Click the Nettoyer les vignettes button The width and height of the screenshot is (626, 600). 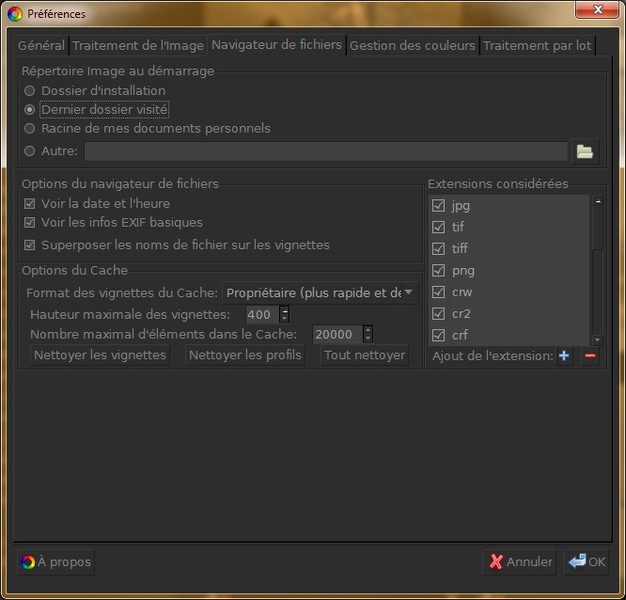click(99, 355)
